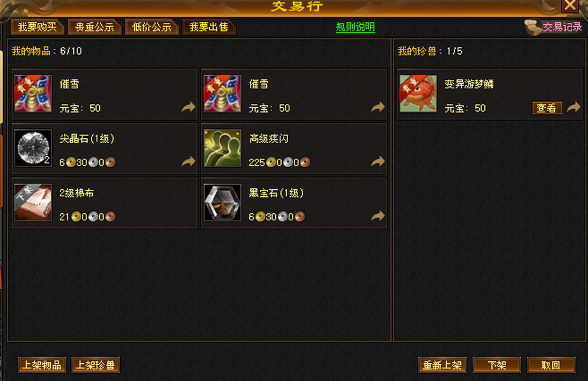Select the 2级棉布 cloth icon
Screen dimensions: 588x381
point(33,203)
